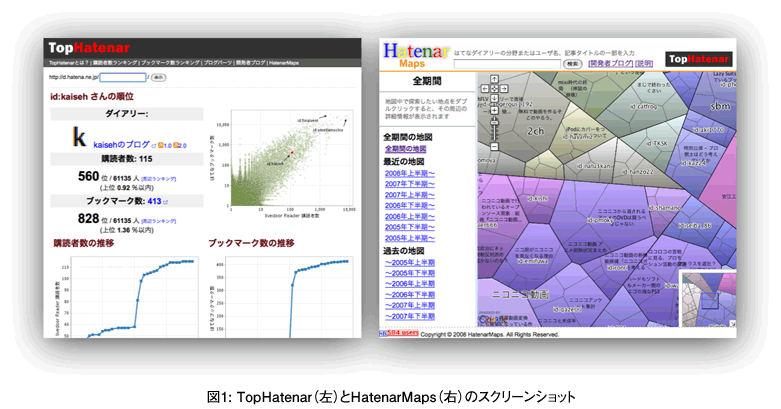Click the map zoom slider handle

click(x=494, y=122)
